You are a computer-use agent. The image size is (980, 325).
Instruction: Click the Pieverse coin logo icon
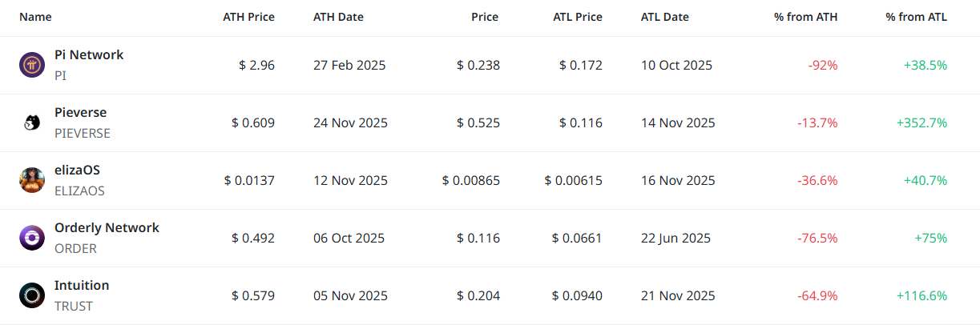pyautogui.click(x=32, y=122)
